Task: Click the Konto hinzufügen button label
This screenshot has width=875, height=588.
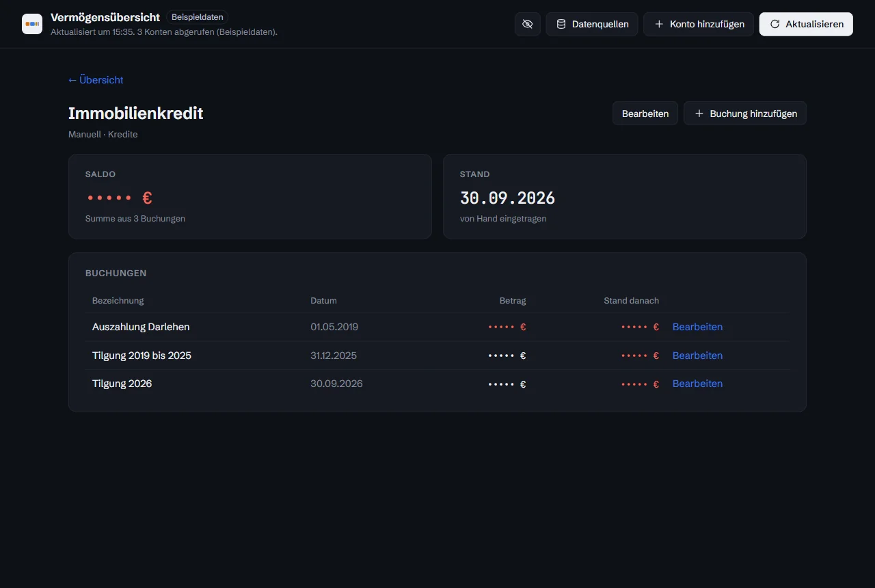Action: [707, 24]
